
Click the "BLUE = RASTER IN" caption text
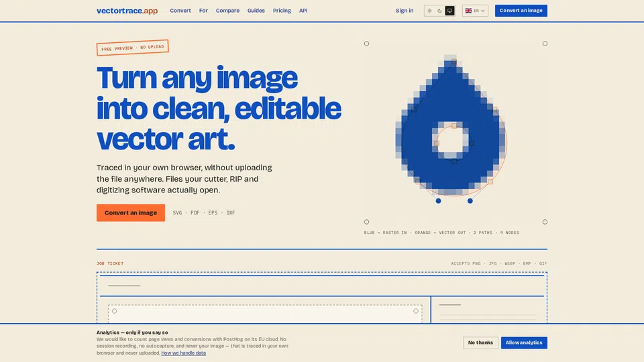click(385, 233)
